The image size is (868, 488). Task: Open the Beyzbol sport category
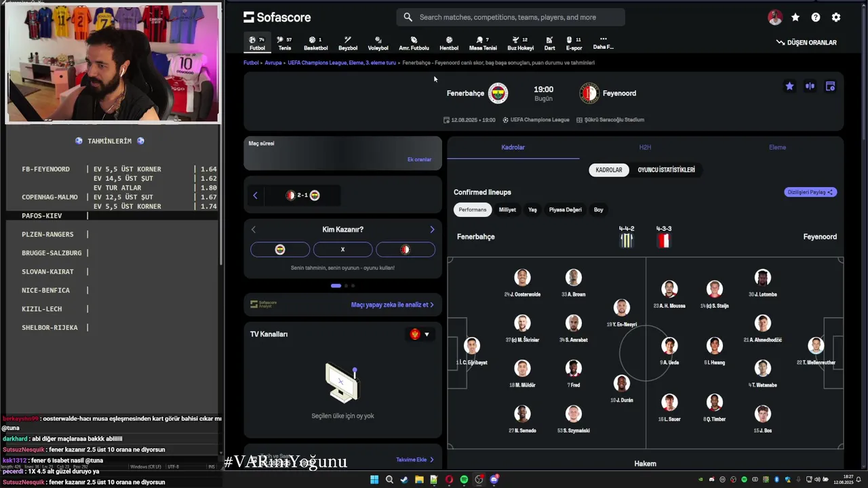(x=348, y=43)
